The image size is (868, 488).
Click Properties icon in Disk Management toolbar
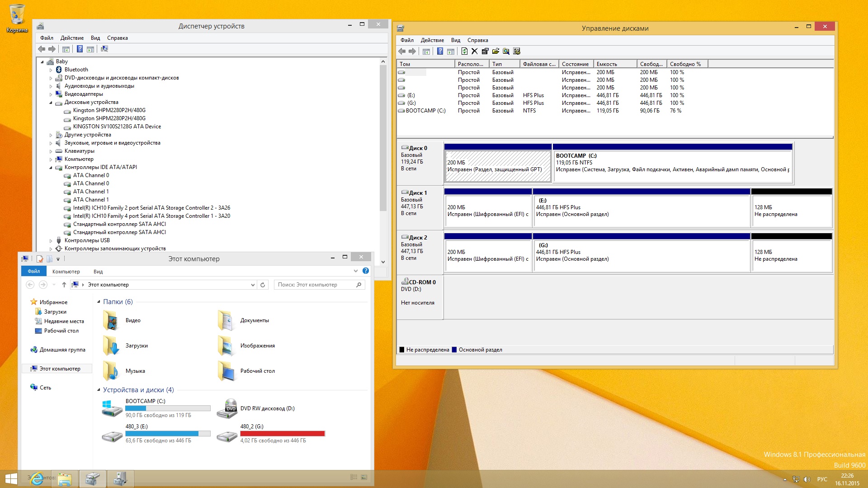pyautogui.click(x=485, y=52)
